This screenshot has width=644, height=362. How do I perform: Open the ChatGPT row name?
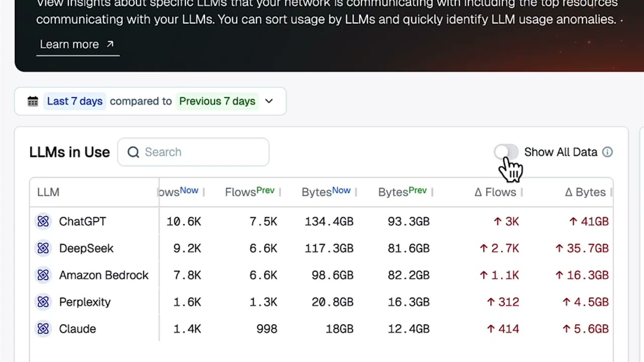point(83,221)
